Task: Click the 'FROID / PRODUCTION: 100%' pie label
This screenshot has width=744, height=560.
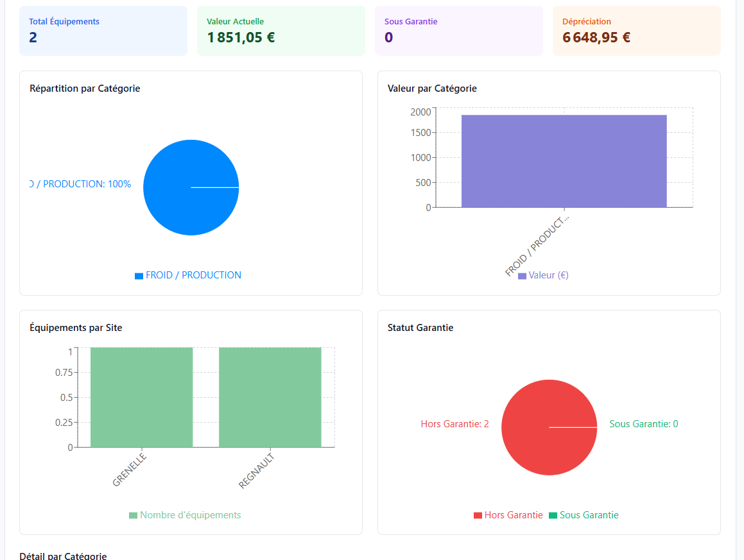Action: [79, 183]
